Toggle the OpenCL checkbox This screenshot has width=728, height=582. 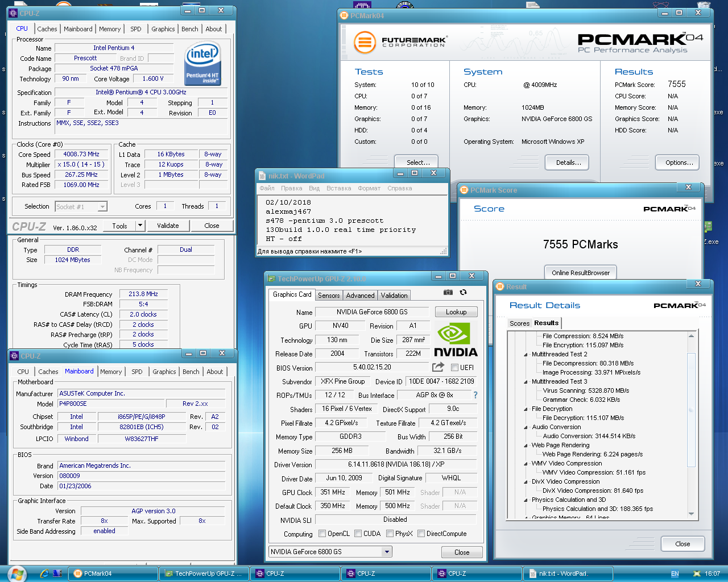(322, 534)
